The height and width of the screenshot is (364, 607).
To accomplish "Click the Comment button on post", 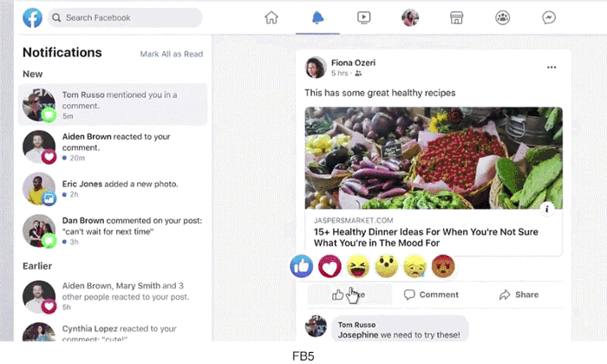I will (431, 295).
